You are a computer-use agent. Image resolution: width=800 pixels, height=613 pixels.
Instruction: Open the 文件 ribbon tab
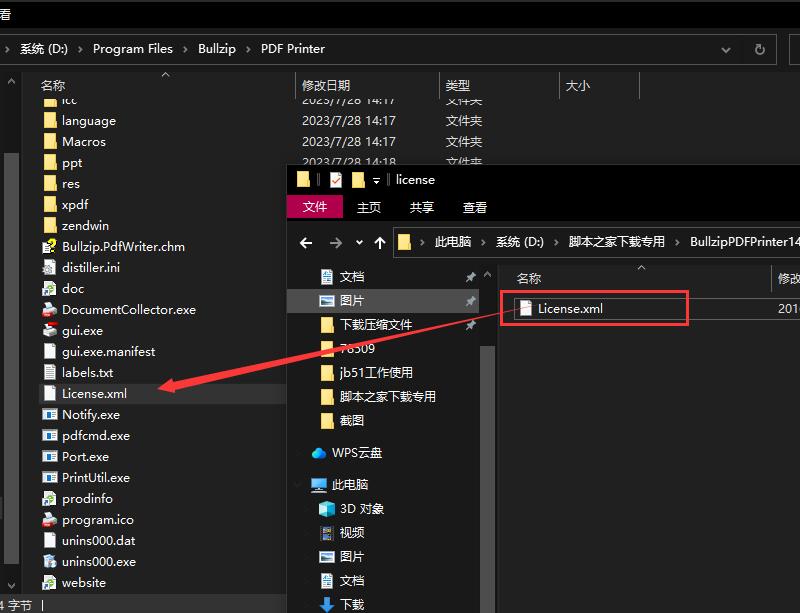click(x=315, y=207)
